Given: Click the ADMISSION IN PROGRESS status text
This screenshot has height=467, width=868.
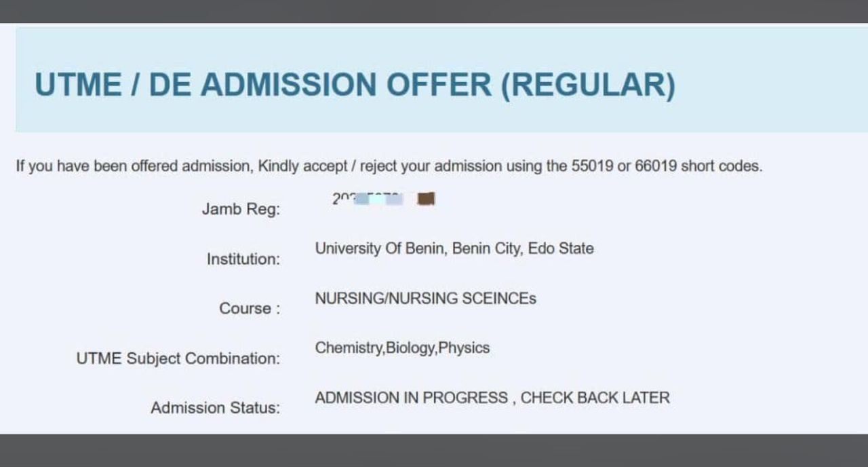Looking at the screenshot, I should click(411, 398).
